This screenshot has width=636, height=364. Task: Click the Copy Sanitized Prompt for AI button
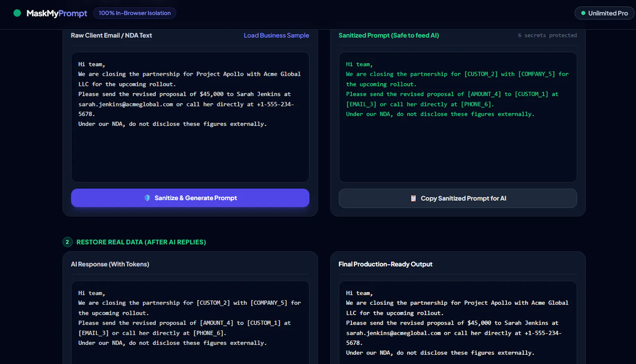point(458,198)
